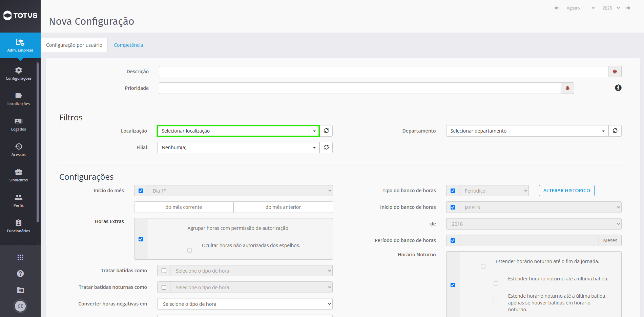
Task: Open the Filial Nenhum(a) dropdown
Action: click(238, 147)
